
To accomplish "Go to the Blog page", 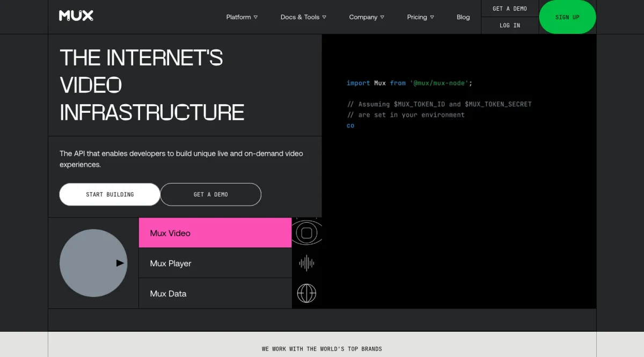I will click(x=463, y=17).
